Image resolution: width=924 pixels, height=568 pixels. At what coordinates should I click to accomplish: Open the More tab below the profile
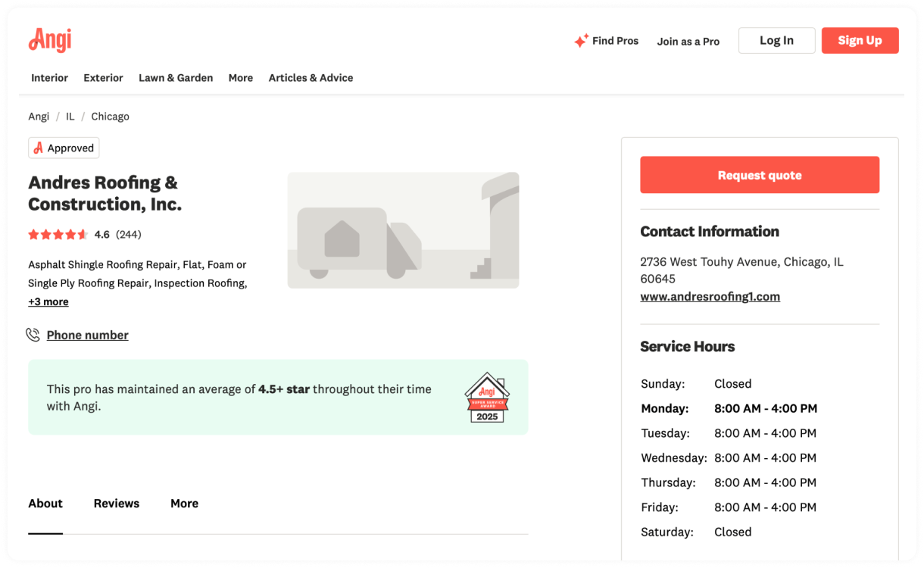tap(184, 503)
